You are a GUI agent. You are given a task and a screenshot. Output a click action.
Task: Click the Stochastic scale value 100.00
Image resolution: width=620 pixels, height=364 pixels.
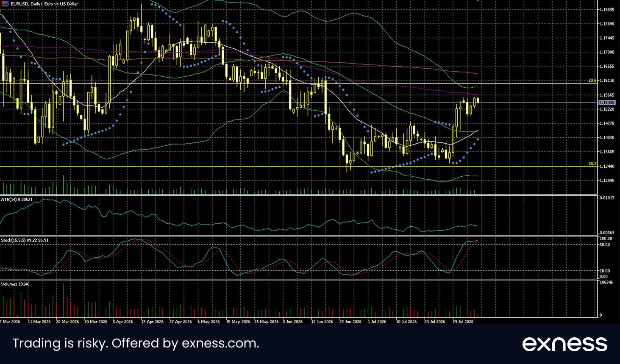click(605, 239)
